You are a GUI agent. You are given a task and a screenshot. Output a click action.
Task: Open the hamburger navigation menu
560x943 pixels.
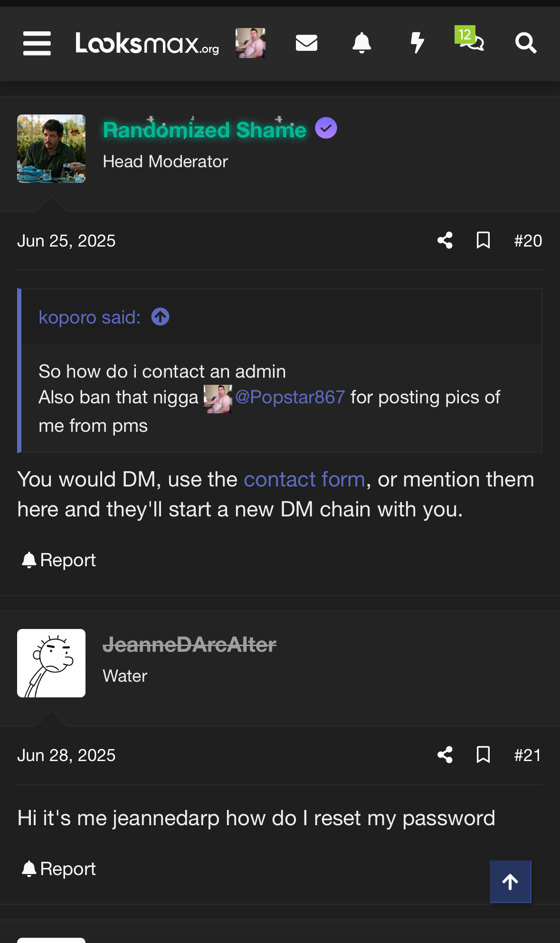coord(37,43)
